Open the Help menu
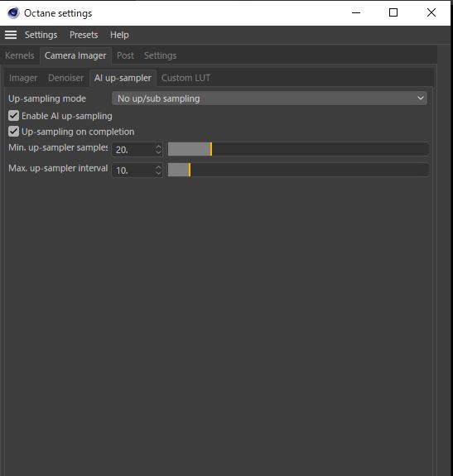The height and width of the screenshot is (476, 453). [x=119, y=35]
